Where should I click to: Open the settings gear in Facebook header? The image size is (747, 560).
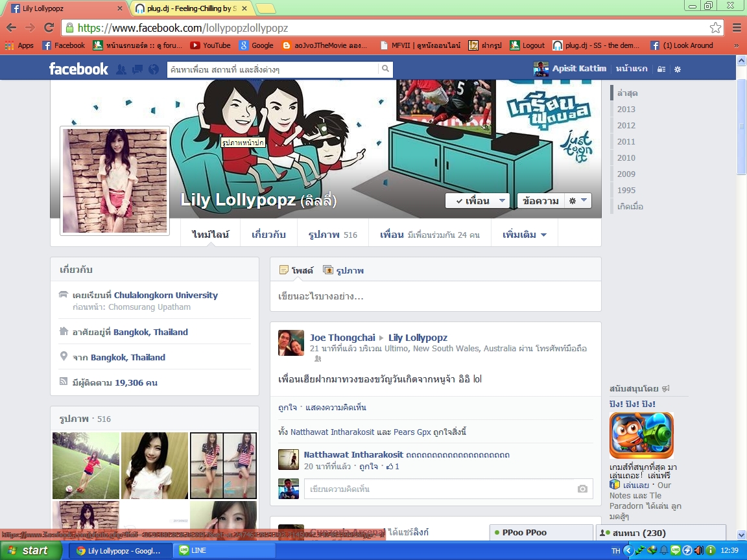[678, 69]
